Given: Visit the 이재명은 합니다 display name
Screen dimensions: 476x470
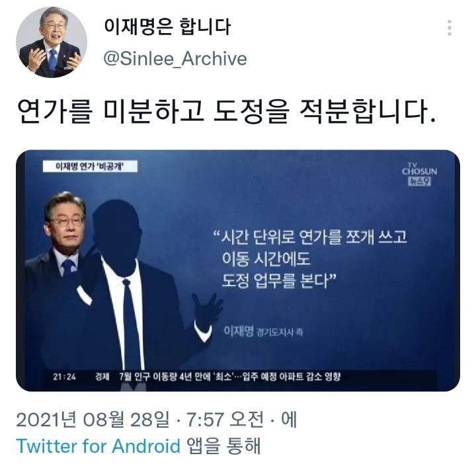Looking at the screenshot, I should (167, 26).
